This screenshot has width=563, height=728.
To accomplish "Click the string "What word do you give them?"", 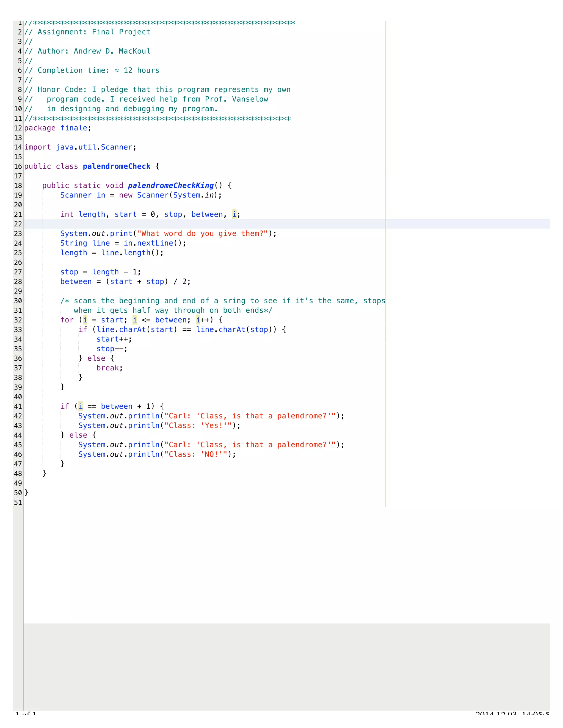I will 202,234.
